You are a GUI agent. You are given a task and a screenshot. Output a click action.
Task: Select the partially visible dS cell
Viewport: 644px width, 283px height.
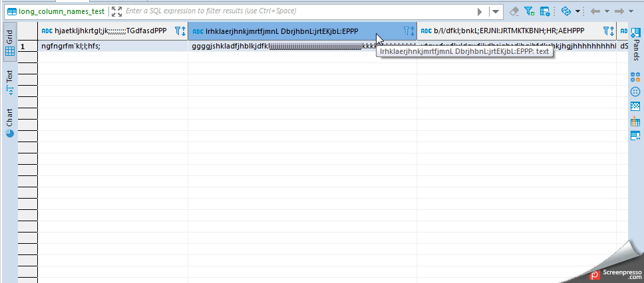point(622,47)
